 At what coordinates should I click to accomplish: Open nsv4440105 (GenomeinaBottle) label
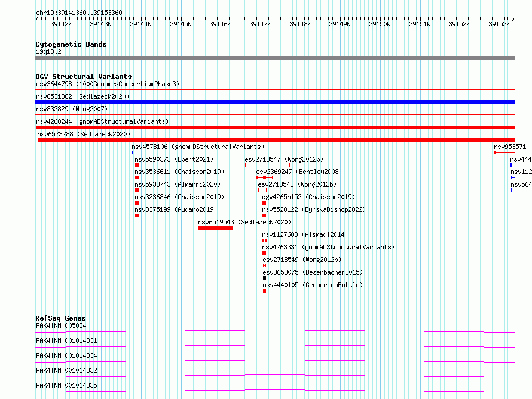(313, 285)
